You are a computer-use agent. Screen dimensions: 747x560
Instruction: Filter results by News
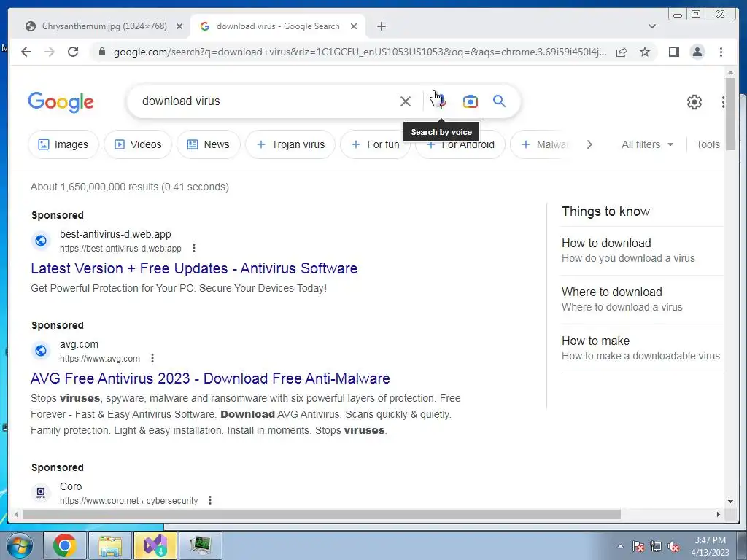pyautogui.click(x=208, y=144)
